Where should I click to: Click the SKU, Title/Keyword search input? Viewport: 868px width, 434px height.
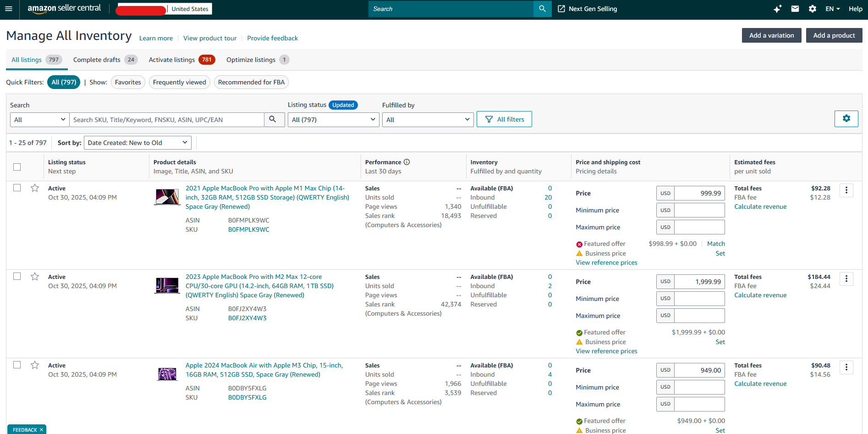click(x=167, y=120)
